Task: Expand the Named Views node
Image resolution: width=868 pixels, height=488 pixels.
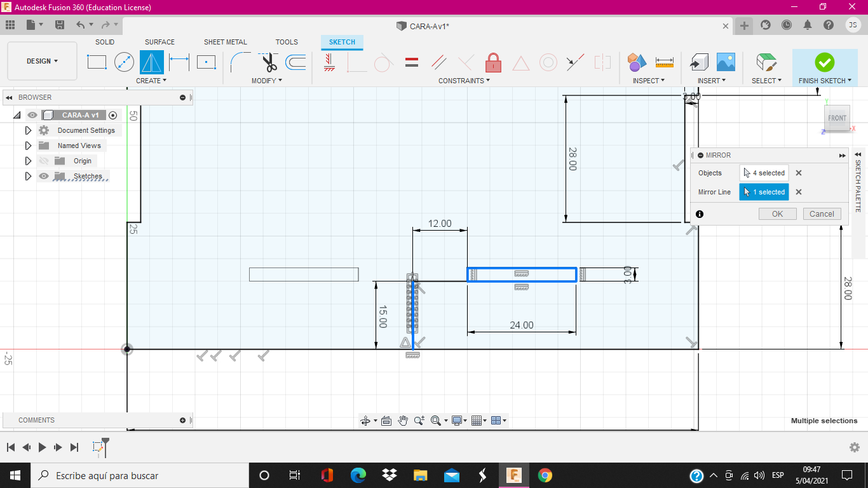Action: 28,146
